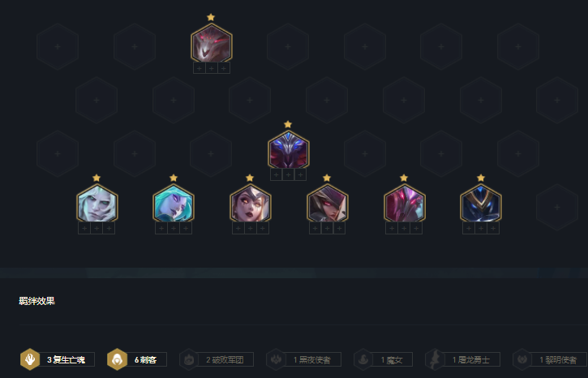Click the 1 屠龙勇士 trait tag

coord(471,359)
